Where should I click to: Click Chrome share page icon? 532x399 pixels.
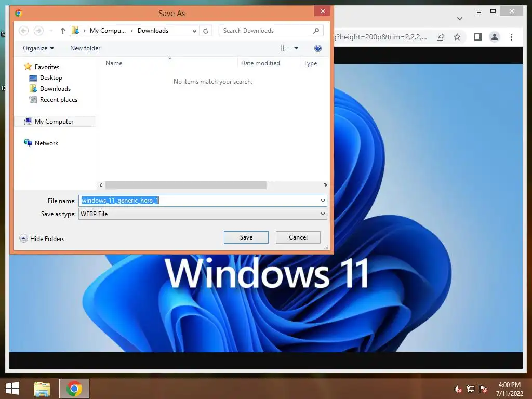[441, 37]
